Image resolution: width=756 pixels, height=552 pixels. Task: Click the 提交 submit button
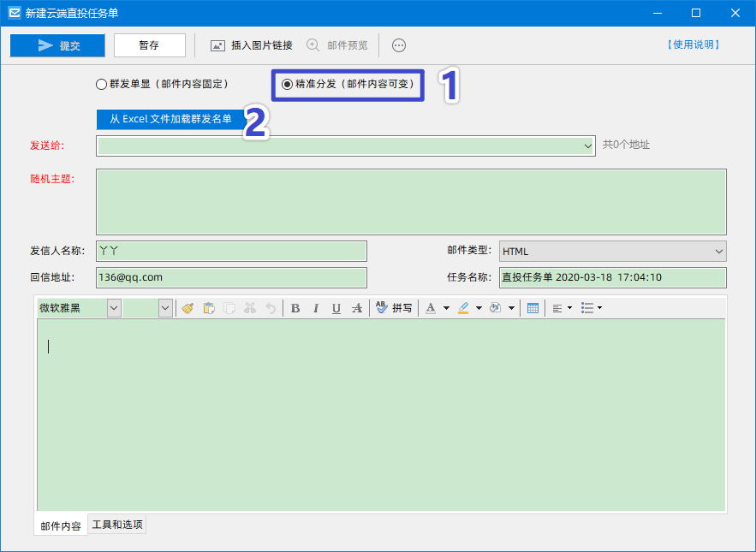57,45
